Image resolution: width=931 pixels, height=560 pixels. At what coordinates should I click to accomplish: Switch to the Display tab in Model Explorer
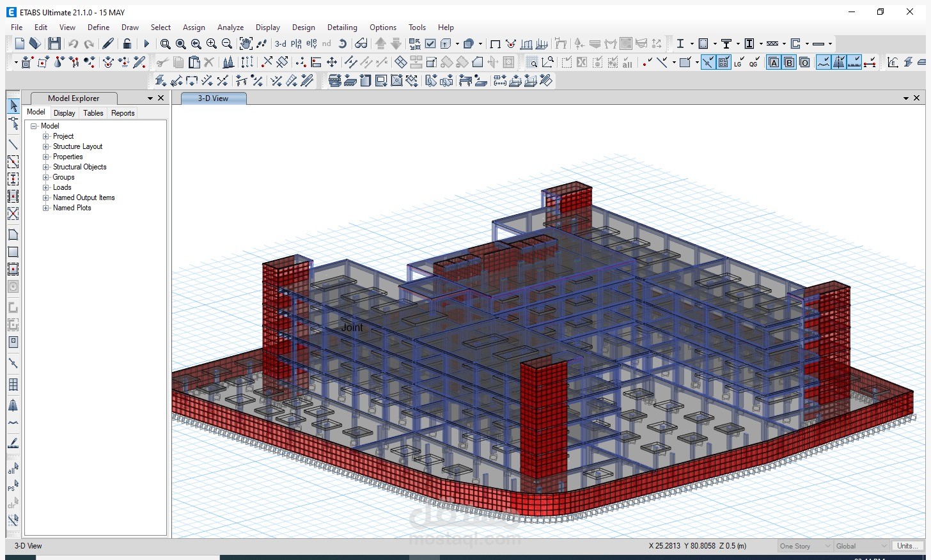pyautogui.click(x=64, y=113)
